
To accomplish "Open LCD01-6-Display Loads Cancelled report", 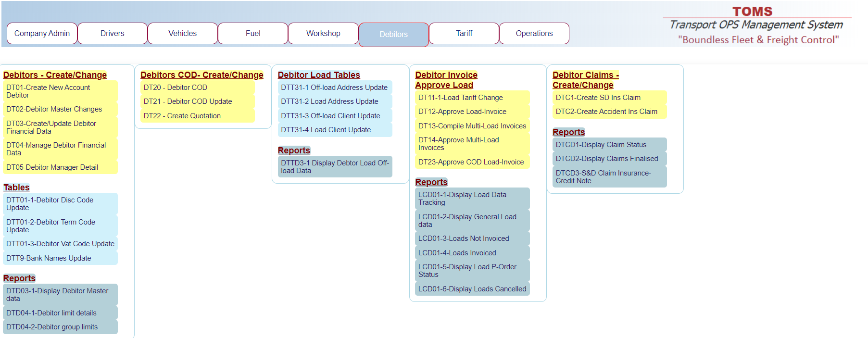I will click(472, 289).
